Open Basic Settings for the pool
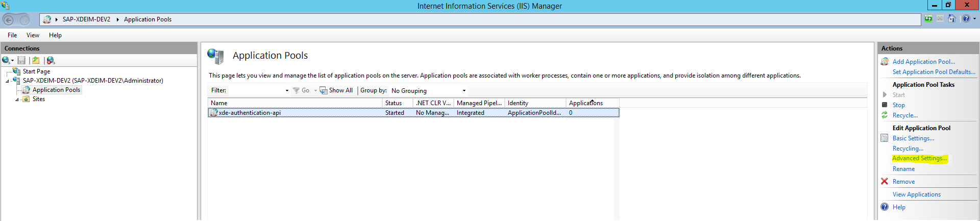The image size is (980, 221). point(913,138)
